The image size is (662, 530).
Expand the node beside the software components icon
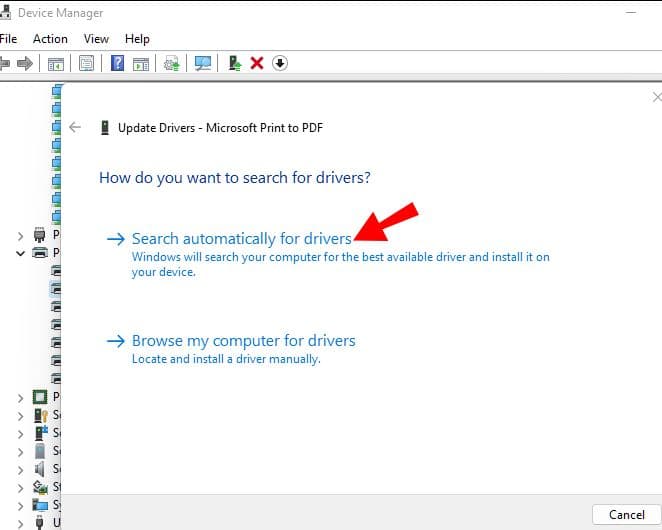pyautogui.click(x=20, y=434)
